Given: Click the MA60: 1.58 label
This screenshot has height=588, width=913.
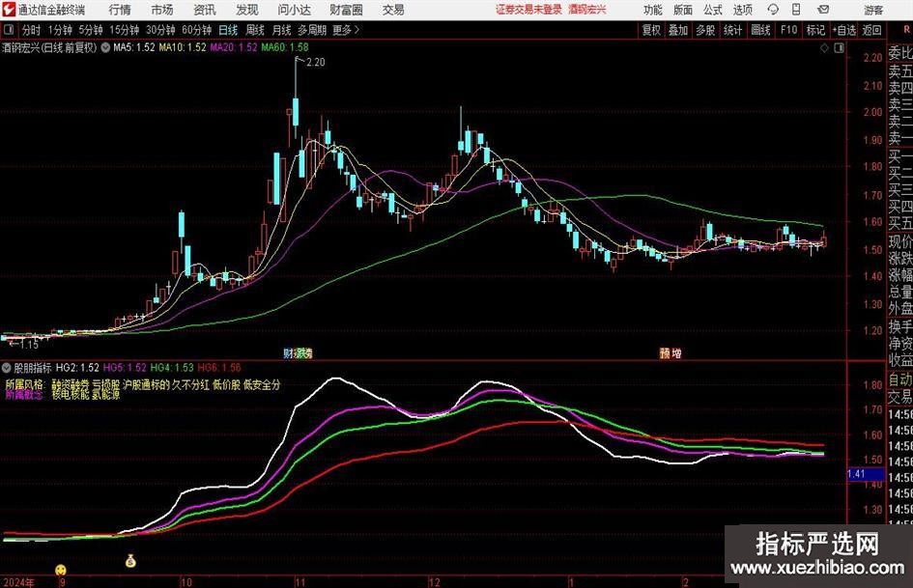Looking at the screenshot, I should (x=285, y=47).
